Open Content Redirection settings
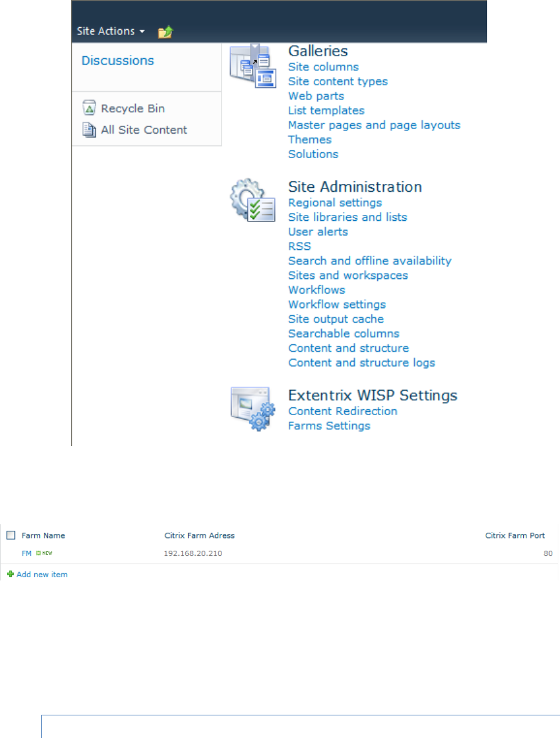Image resolution: width=560 pixels, height=738 pixels. [342, 411]
